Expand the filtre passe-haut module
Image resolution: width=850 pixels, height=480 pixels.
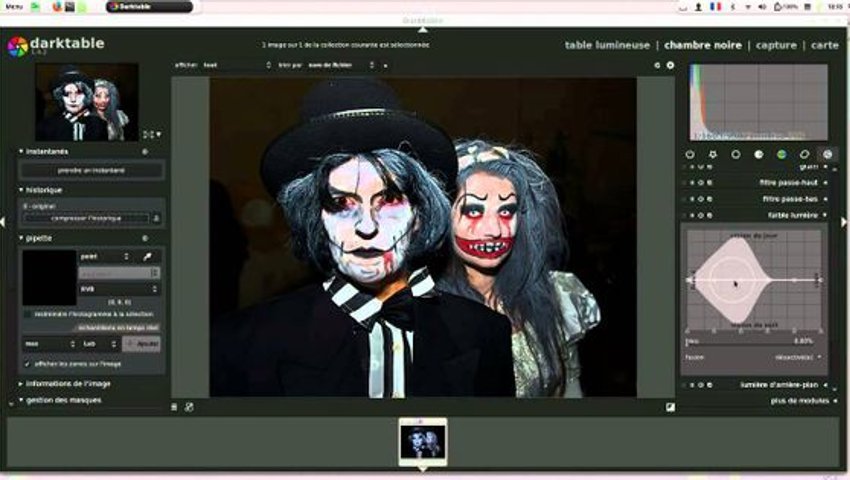pos(788,183)
